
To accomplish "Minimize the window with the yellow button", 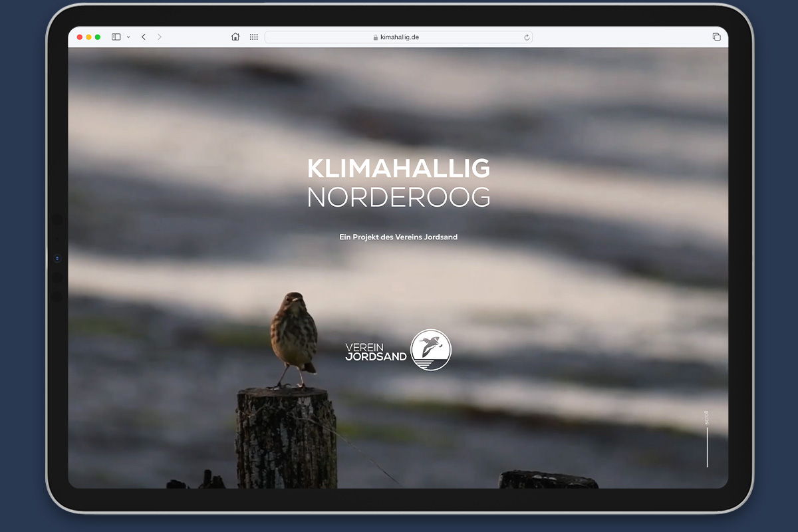I will coord(88,37).
